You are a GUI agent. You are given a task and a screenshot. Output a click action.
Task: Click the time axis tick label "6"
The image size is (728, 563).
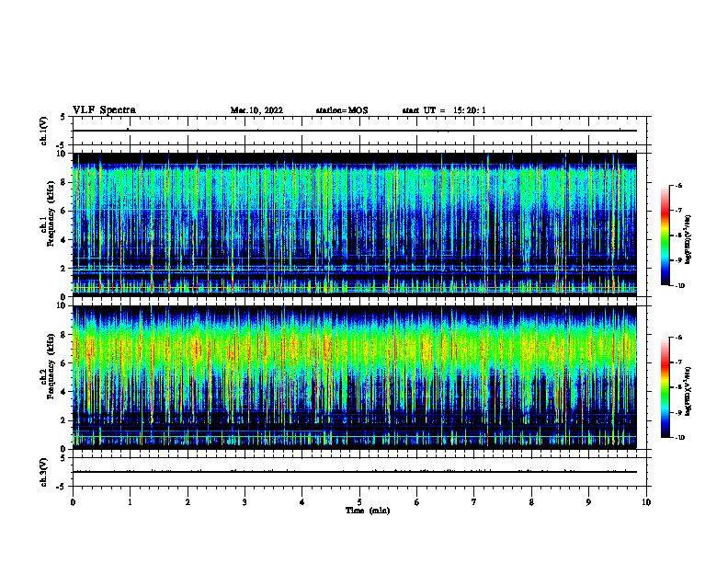coord(416,502)
